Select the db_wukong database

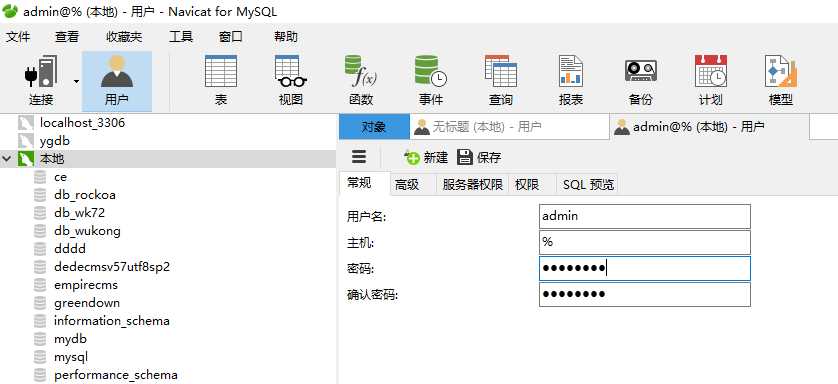[87, 231]
